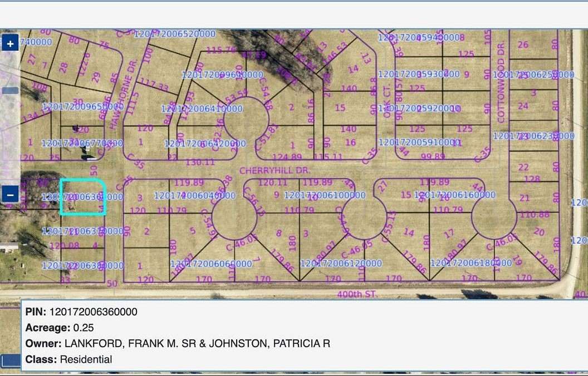
Task: Select parcel 120172006250000 on the right
Action: tap(536, 74)
